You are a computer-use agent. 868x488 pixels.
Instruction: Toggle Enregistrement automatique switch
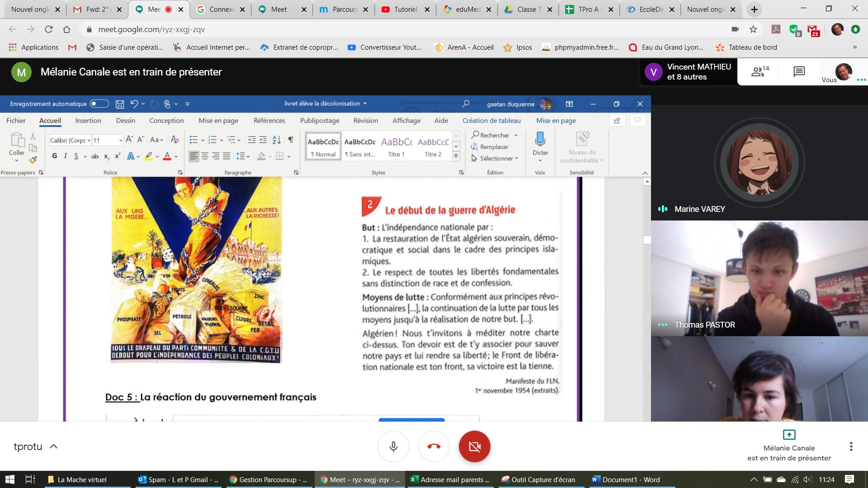[x=99, y=104]
